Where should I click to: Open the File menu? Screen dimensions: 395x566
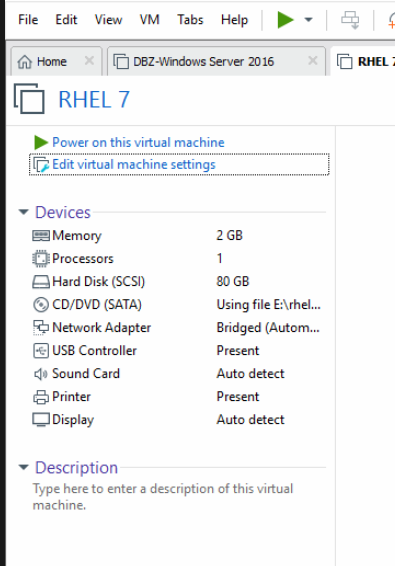coord(28,19)
